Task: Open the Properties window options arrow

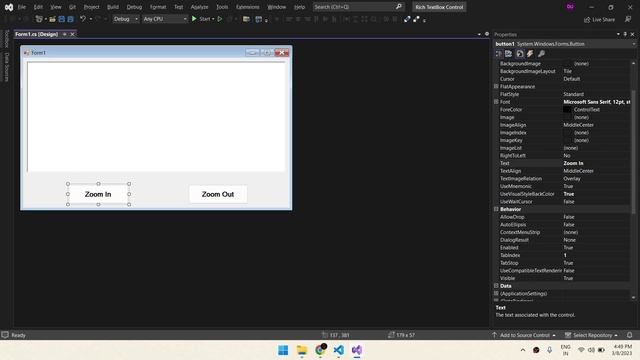Action: click(x=618, y=34)
